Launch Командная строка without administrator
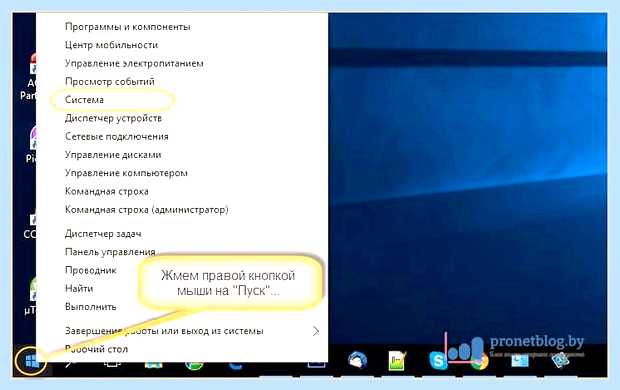Image resolution: width=620 pixels, height=390 pixels. pyautogui.click(x=107, y=191)
